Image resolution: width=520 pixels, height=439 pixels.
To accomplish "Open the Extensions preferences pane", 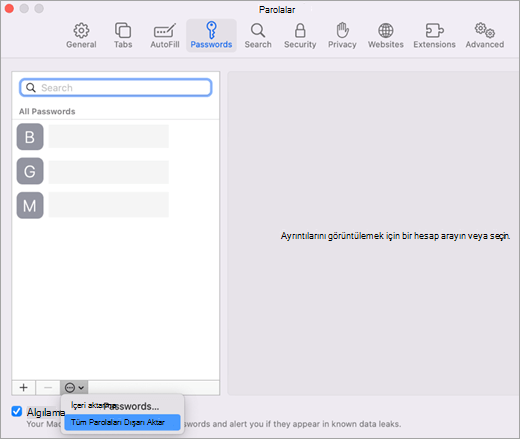I will tap(434, 35).
